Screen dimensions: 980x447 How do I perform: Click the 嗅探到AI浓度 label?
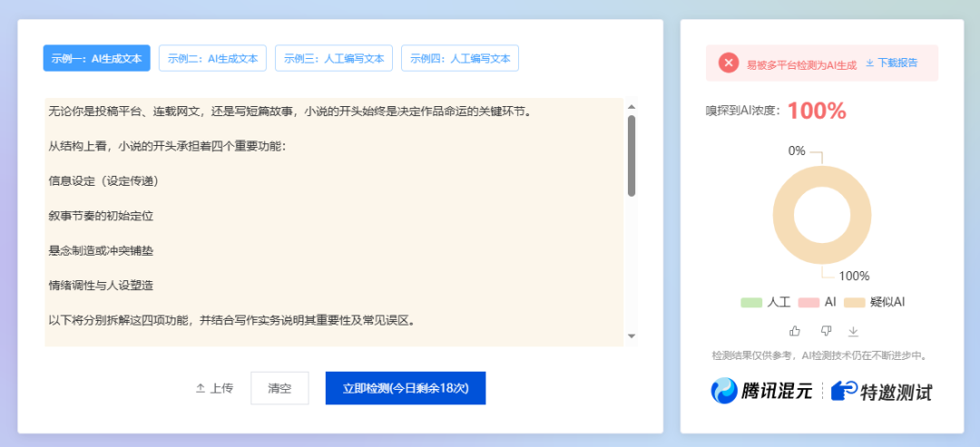(x=743, y=112)
